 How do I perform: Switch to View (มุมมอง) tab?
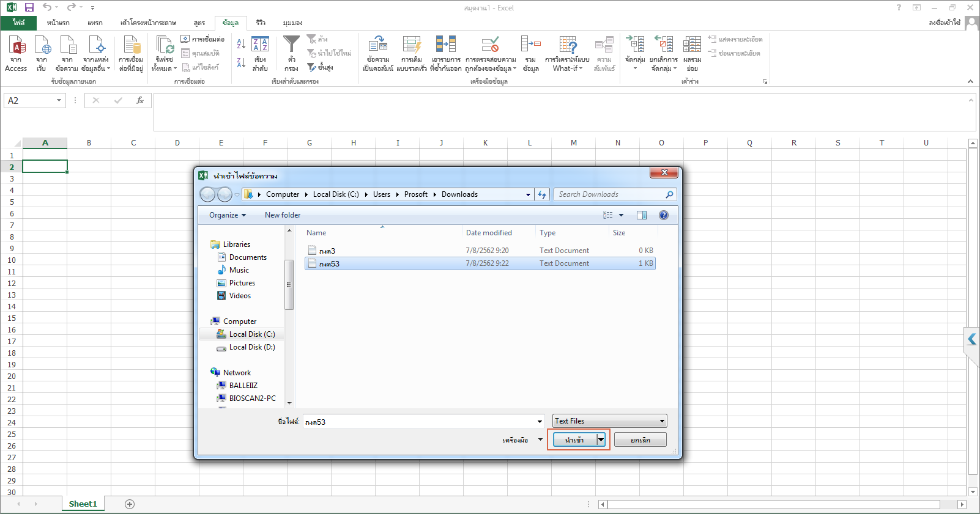point(292,23)
